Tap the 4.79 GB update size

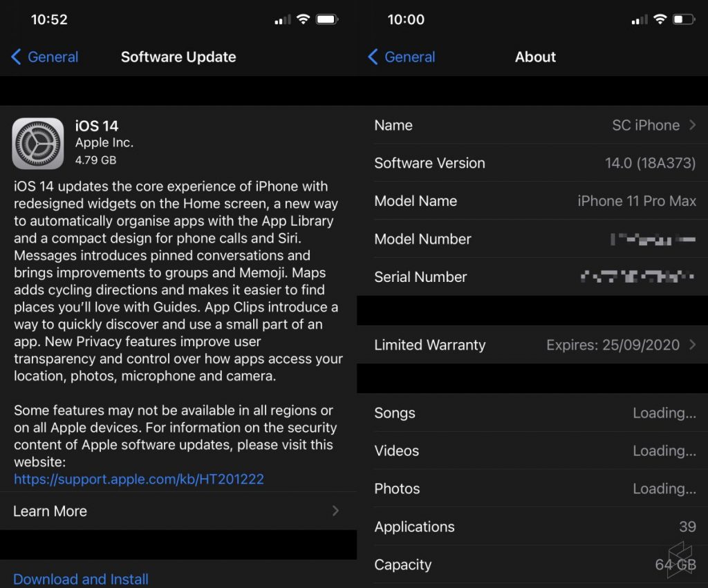(x=95, y=160)
